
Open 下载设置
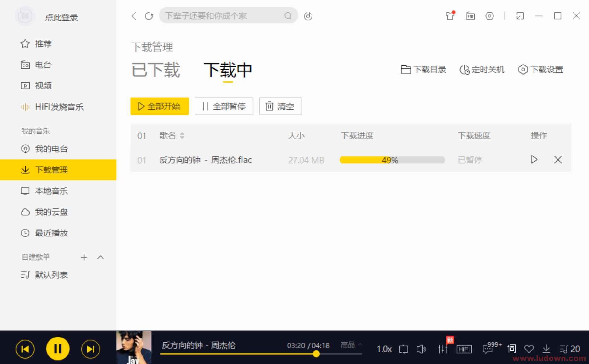(x=540, y=70)
